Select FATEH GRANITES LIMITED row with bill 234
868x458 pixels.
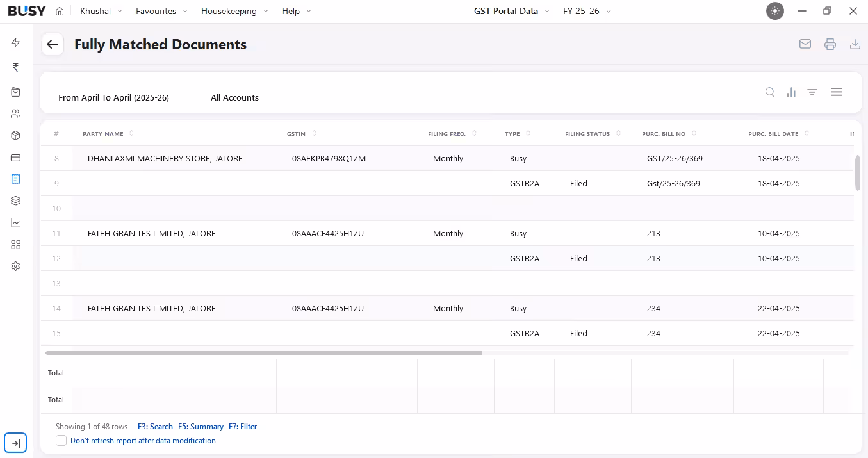coord(447,308)
